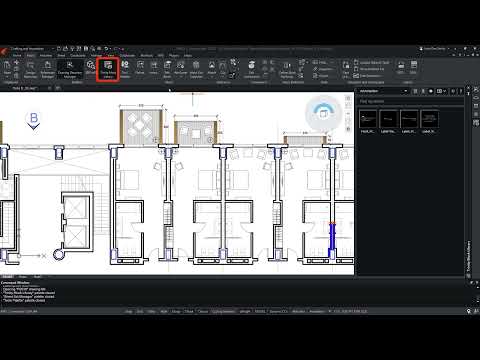Open Design Resources from the ribbon

(x=30, y=69)
